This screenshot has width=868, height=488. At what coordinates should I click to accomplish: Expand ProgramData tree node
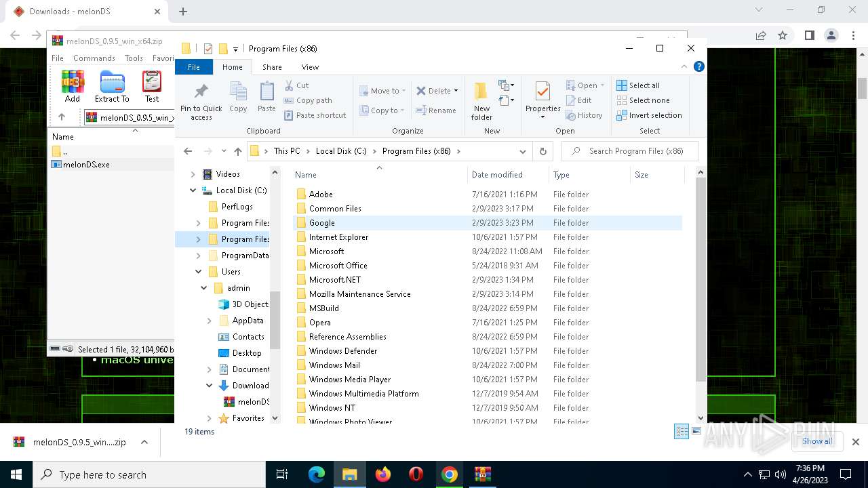[x=199, y=256]
